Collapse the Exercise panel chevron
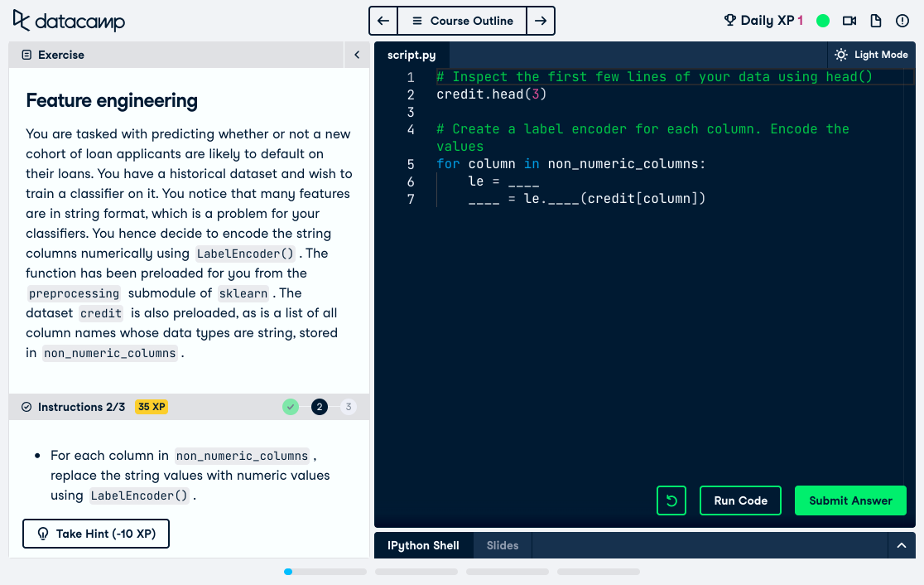Viewport: 924px width, 585px height. click(x=357, y=55)
